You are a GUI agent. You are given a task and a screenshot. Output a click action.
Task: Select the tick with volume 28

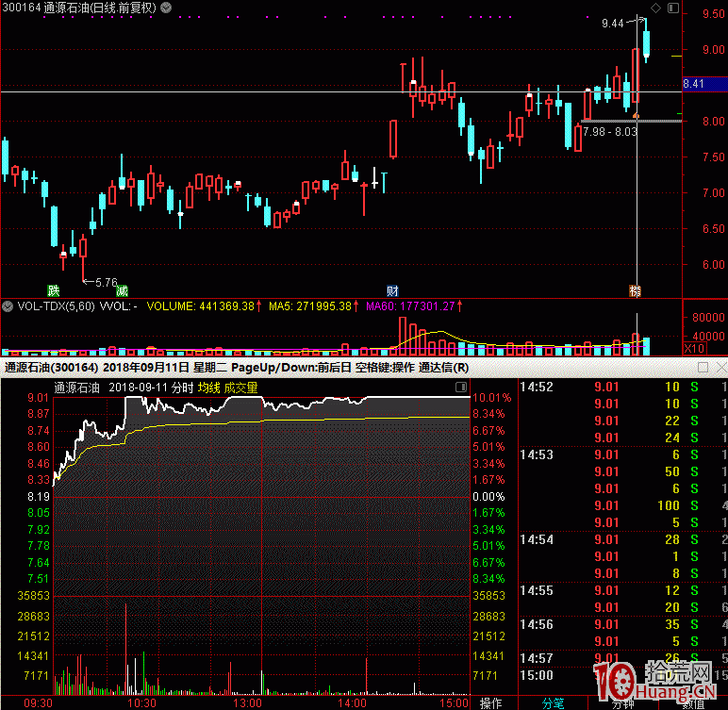622,539
